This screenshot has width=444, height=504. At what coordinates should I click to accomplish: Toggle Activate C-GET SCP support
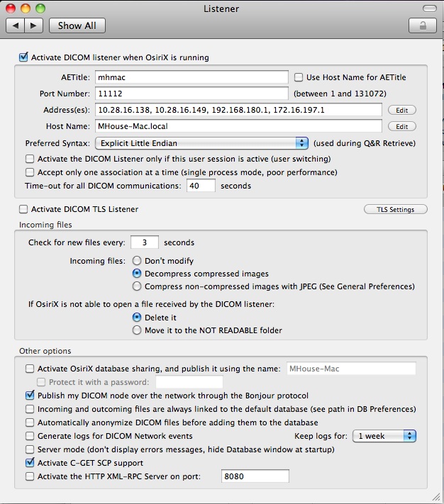pos(30,463)
